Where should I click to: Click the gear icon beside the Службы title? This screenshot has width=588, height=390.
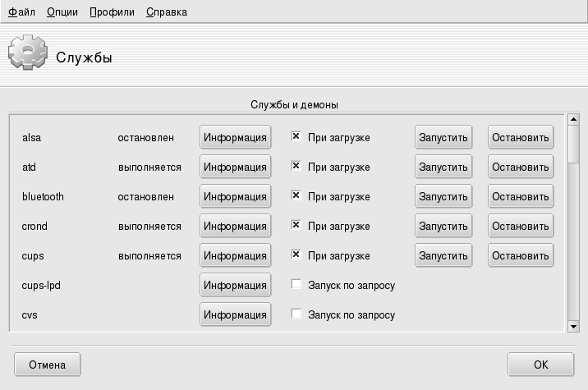(x=27, y=56)
